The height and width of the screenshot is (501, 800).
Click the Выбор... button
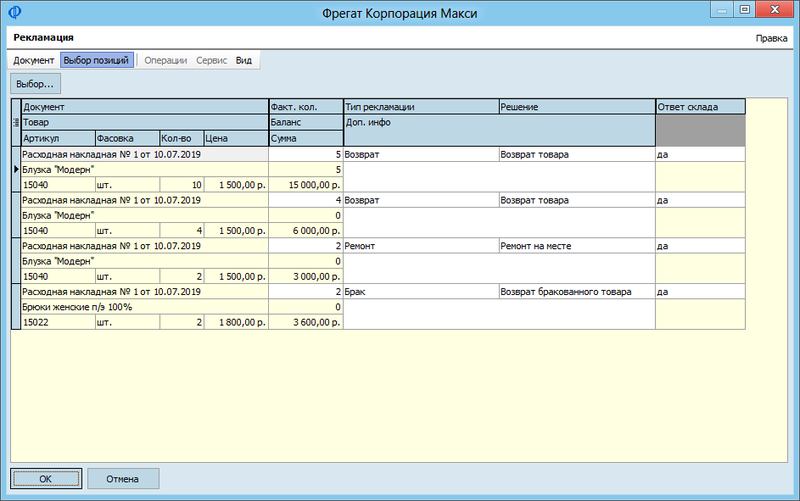[x=35, y=84]
